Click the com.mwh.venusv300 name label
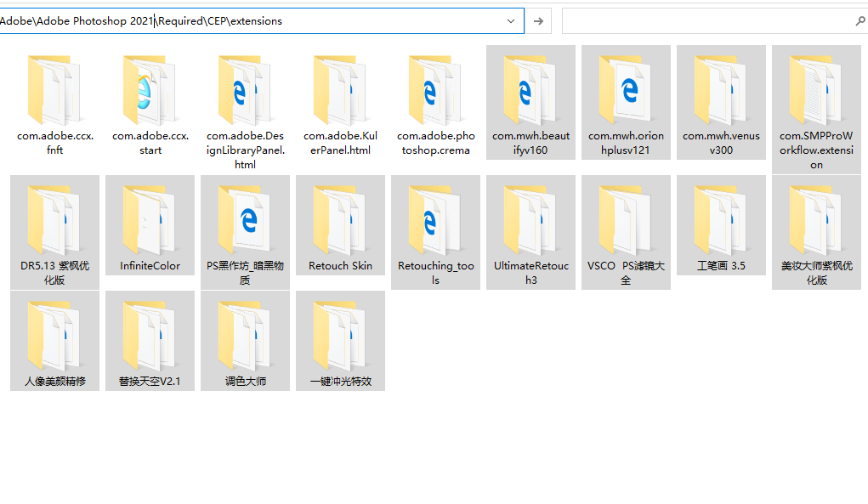 point(721,143)
